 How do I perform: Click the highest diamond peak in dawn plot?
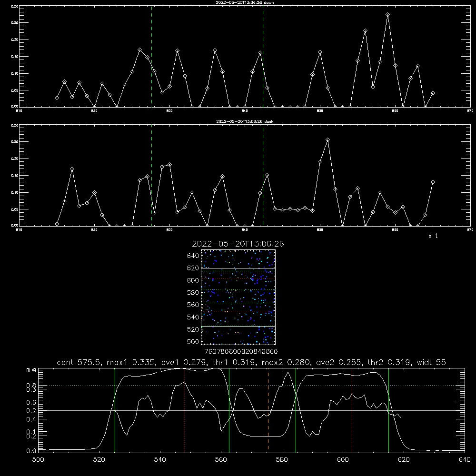tap(387, 15)
